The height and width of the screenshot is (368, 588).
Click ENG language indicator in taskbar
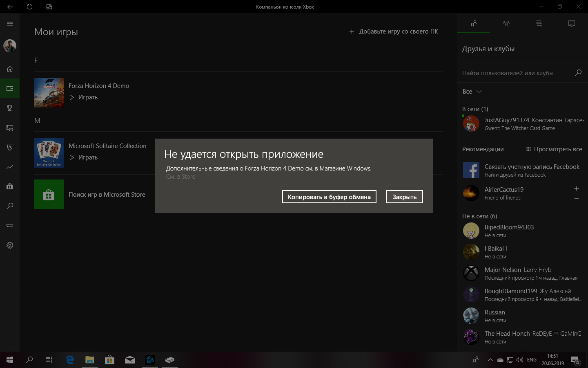tap(532, 360)
